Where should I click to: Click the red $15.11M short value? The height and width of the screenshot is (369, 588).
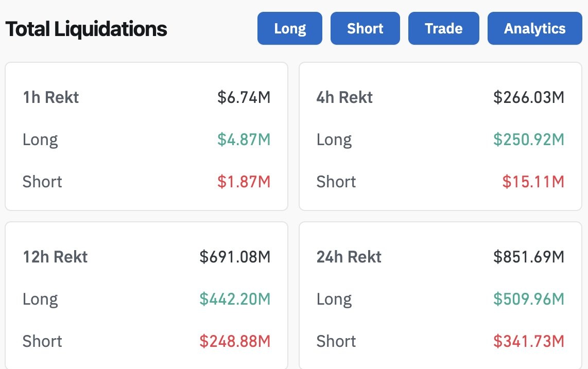point(533,182)
